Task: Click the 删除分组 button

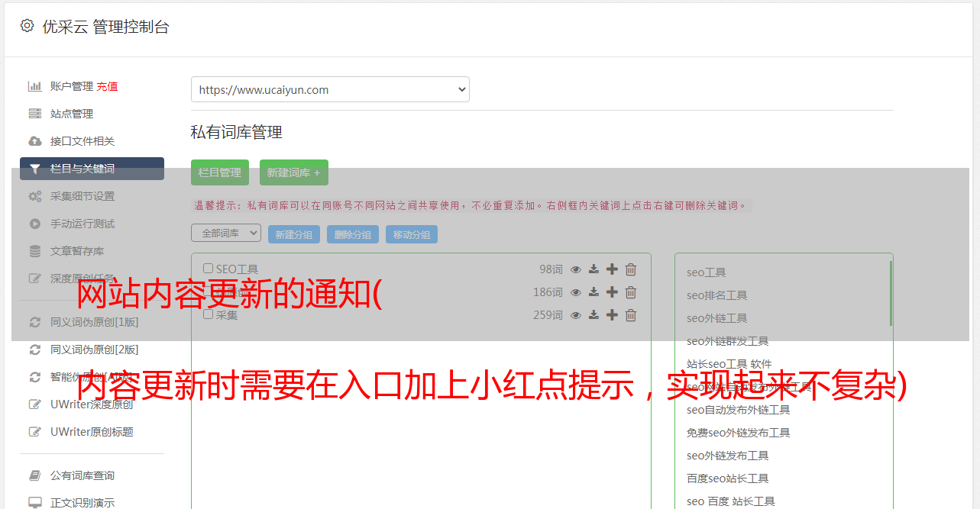Action: [x=353, y=234]
